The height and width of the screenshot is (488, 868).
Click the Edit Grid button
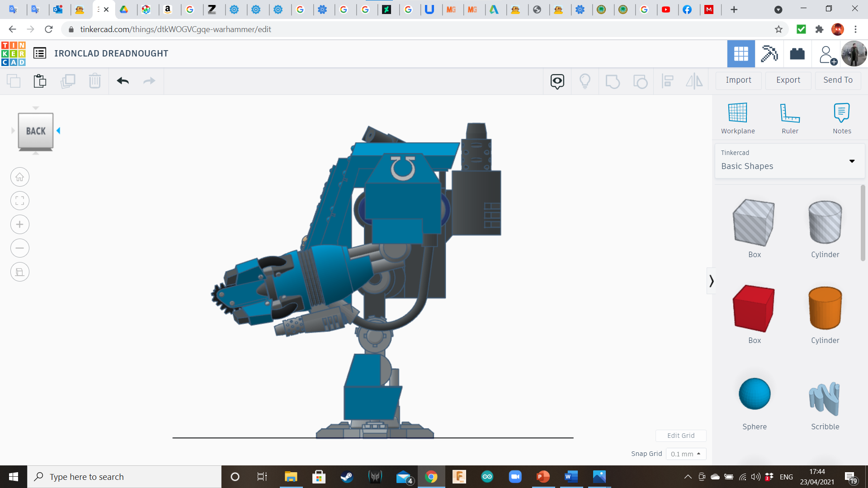[681, 436]
